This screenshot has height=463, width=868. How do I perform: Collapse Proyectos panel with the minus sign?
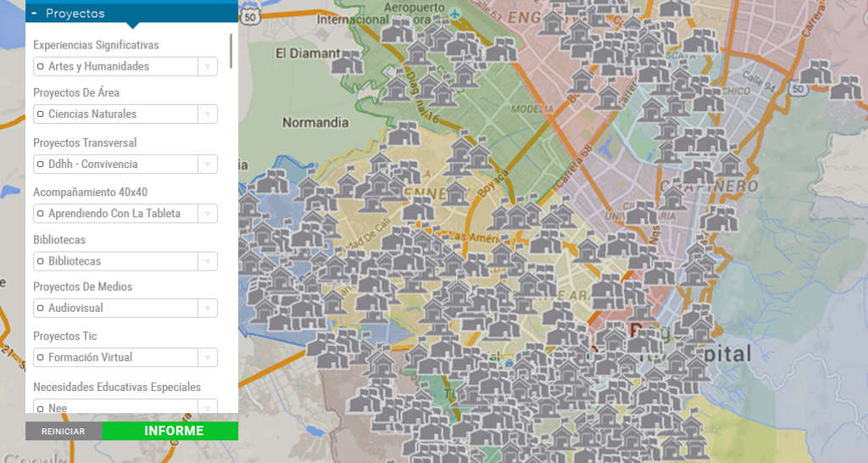click(x=34, y=13)
